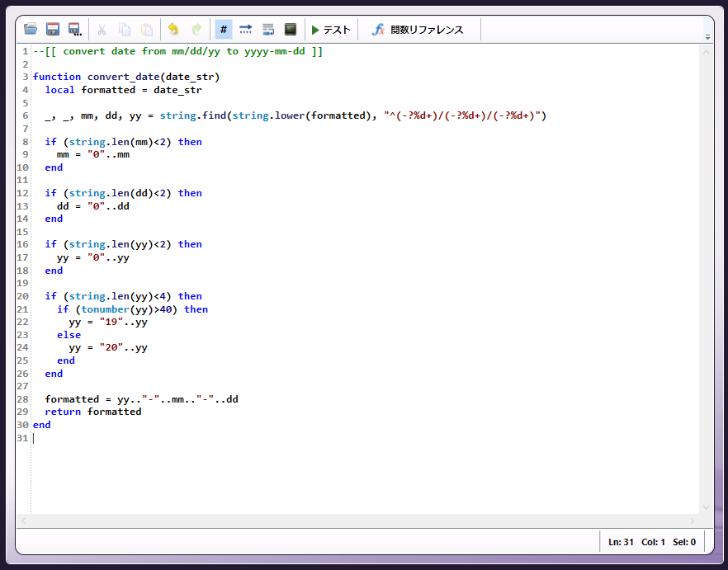Toggle word wrap with the wrap lines icon
The height and width of the screenshot is (570, 728).
(x=268, y=29)
